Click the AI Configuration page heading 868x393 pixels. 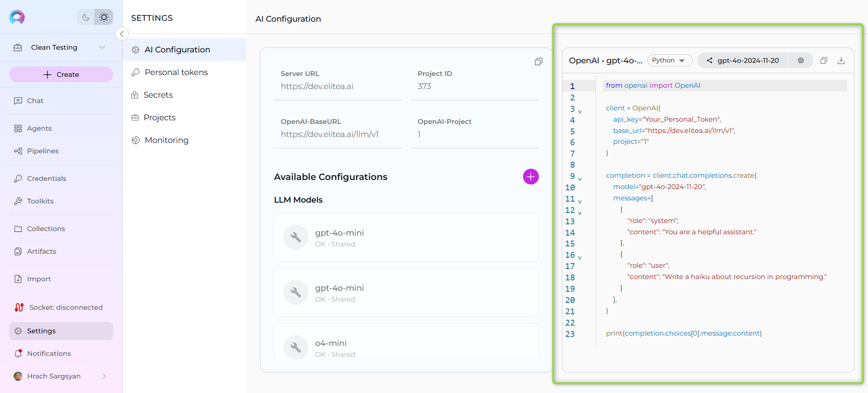pyautogui.click(x=288, y=19)
